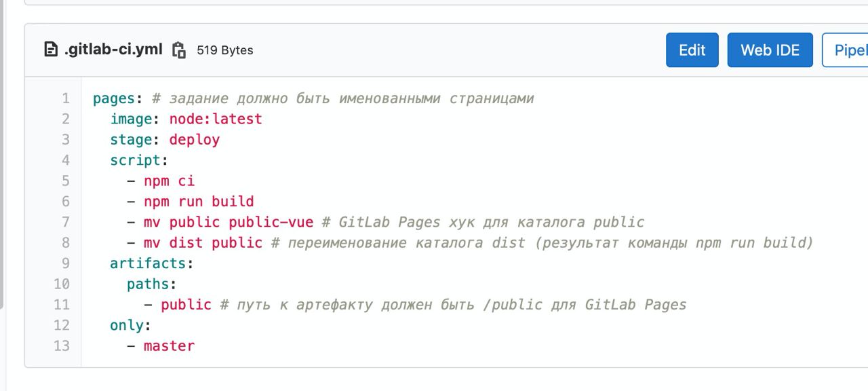Jump to line number 11
This screenshot has height=391, width=868.
click(x=62, y=305)
